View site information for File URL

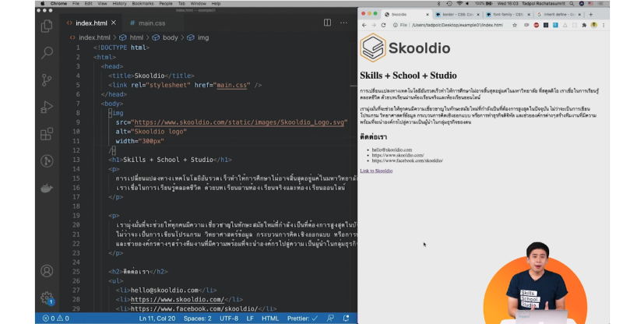pyautogui.click(x=399, y=25)
